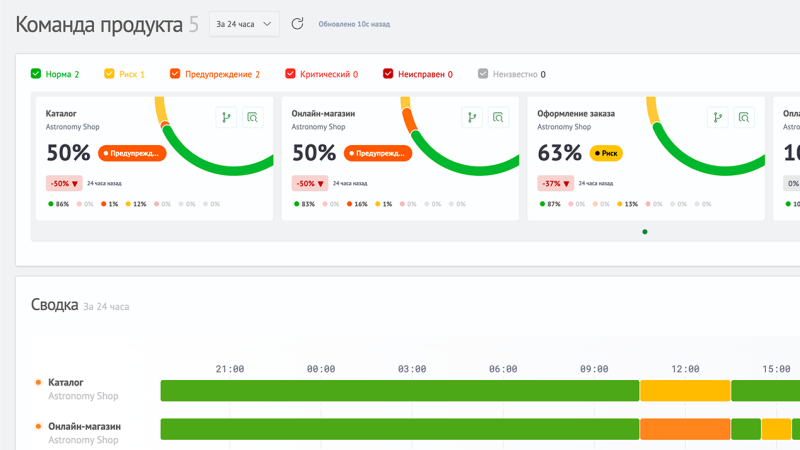This screenshot has width=800, height=450.
Task: Select the Каталог row label in Сводка
Action: (66, 382)
